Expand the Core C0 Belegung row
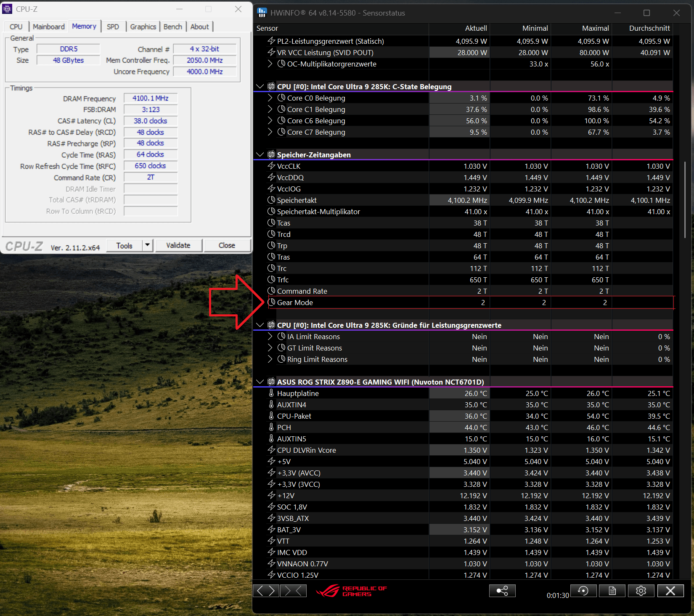 [270, 98]
